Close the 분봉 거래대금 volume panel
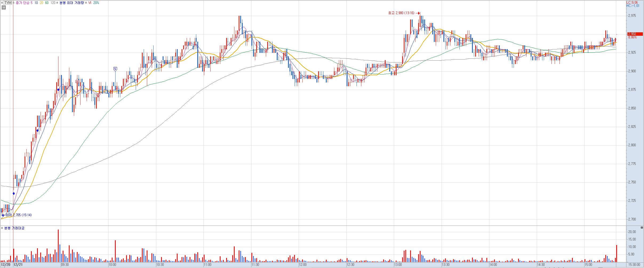The width and height of the screenshot is (644, 268). click(642, 227)
